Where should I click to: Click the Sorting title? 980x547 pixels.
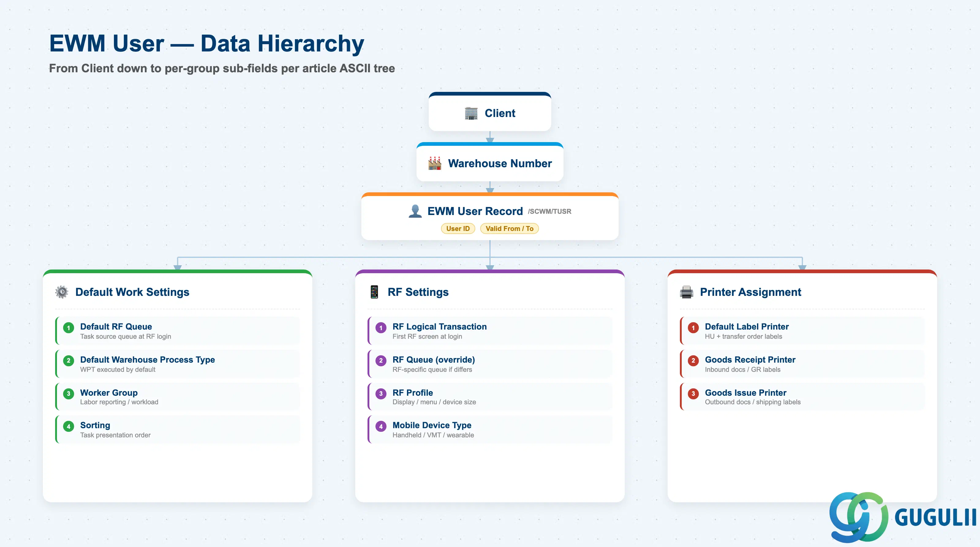(95, 425)
